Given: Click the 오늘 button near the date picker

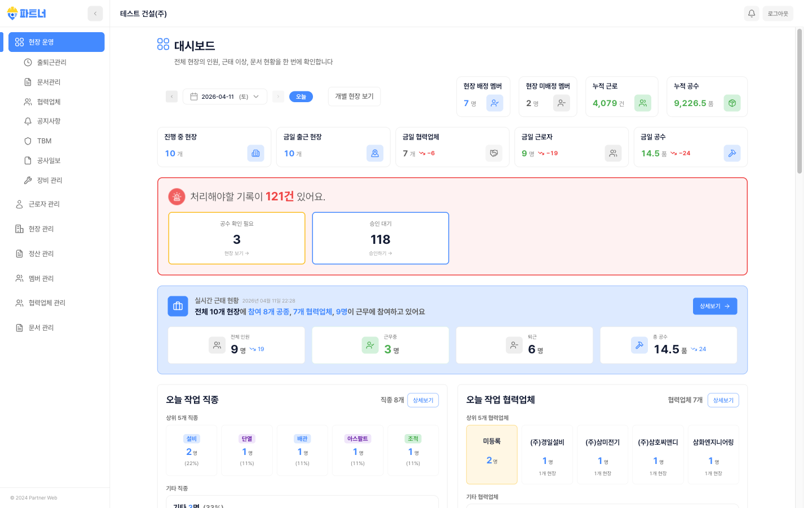Looking at the screenshot, I should click(301, 96).
